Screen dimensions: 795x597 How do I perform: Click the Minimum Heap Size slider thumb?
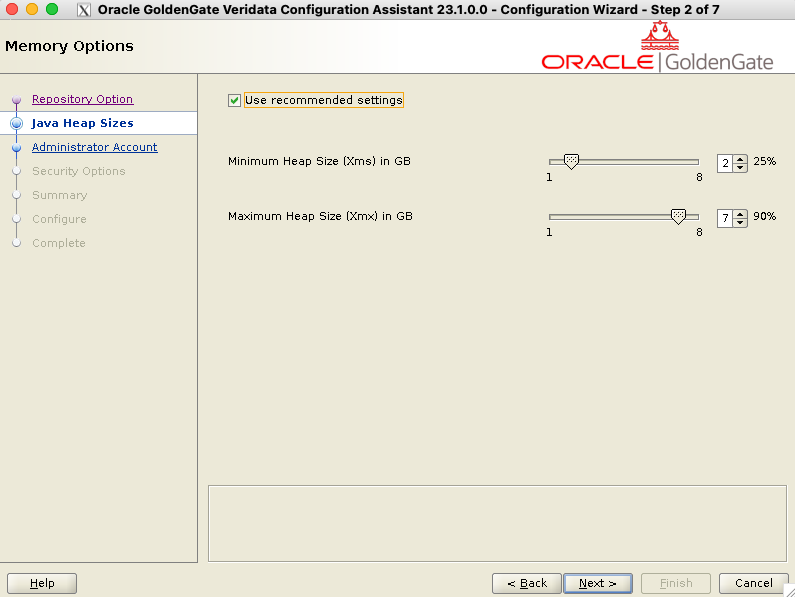tap(571, 161)
